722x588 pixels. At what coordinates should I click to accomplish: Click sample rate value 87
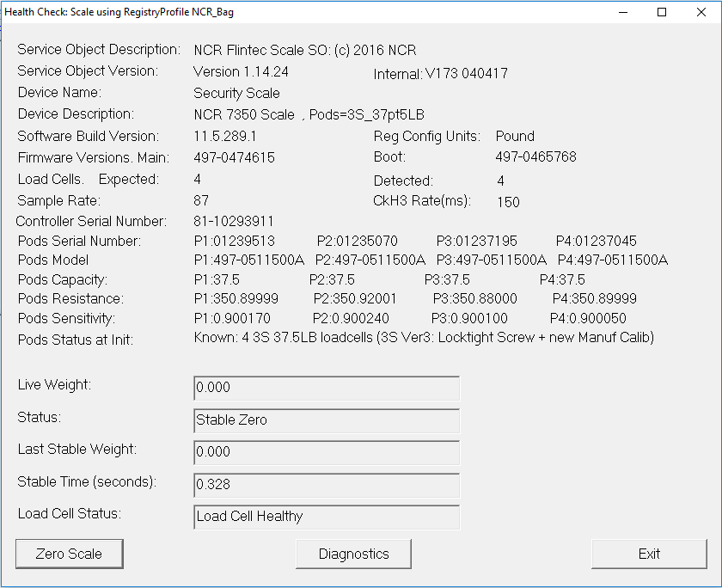(x=201, y=200)
